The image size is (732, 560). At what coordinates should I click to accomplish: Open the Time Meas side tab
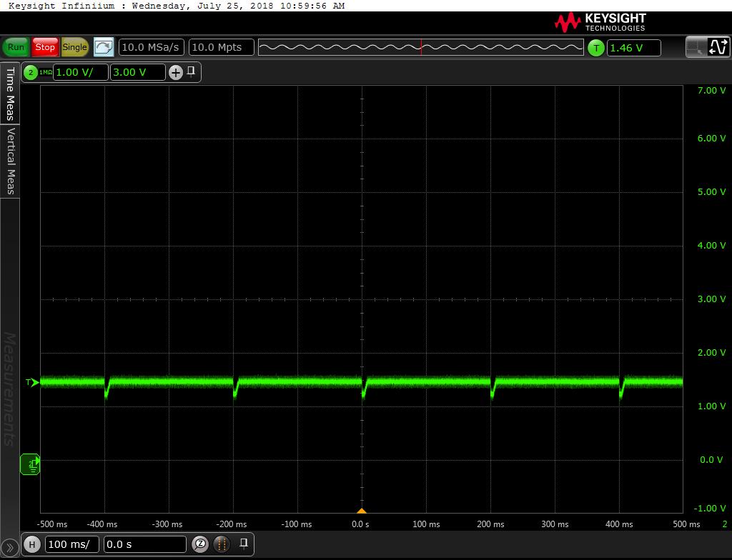pos(10,93)
